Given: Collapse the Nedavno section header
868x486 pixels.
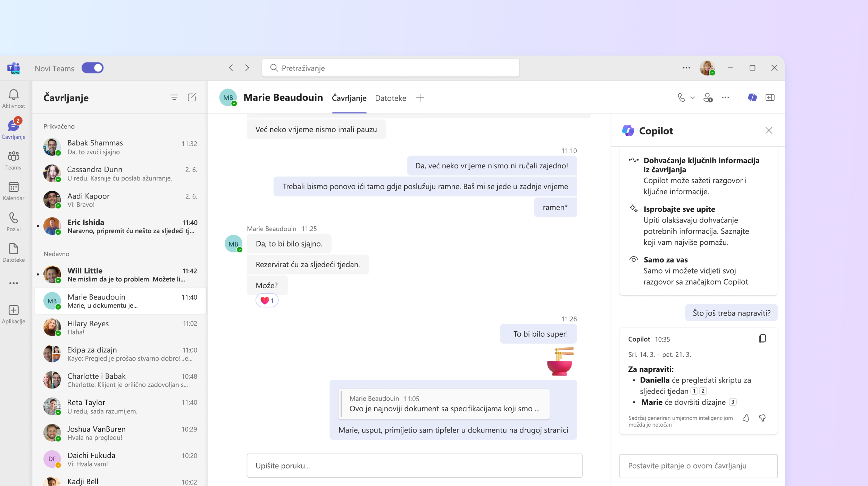Looking at the screenshot, I should coord(56,254).
